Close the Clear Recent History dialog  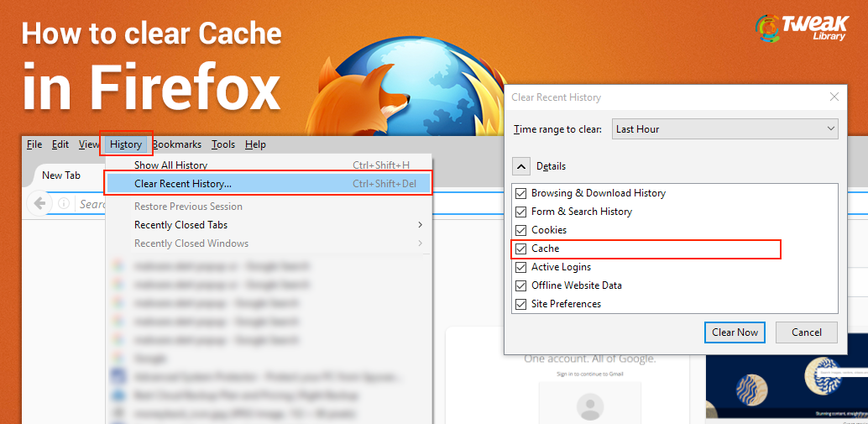tap(834, 97)
